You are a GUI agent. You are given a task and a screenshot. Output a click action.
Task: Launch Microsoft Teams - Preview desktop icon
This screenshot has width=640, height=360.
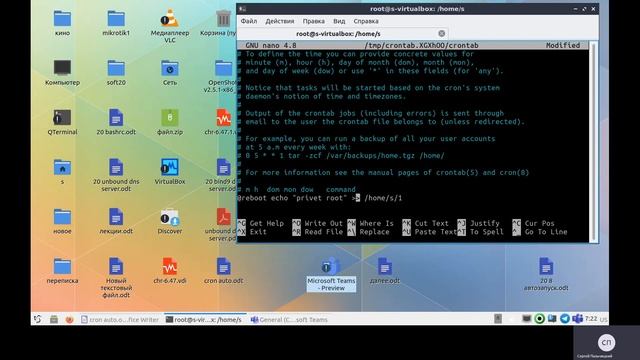(x=331, y=267)
